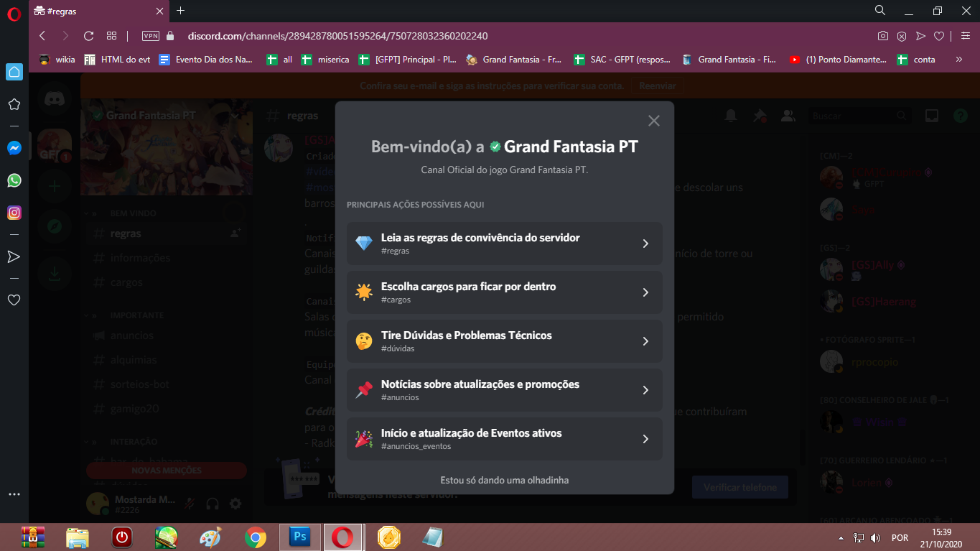Open Opera sidebar home icon
980x551 pixels.
click(14, 72)
